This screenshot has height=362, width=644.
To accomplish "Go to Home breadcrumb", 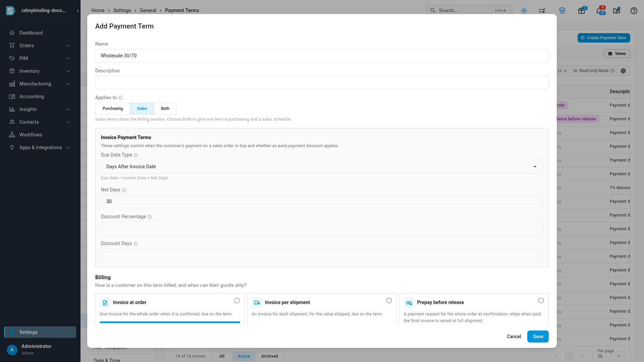I will coord(98,10).
